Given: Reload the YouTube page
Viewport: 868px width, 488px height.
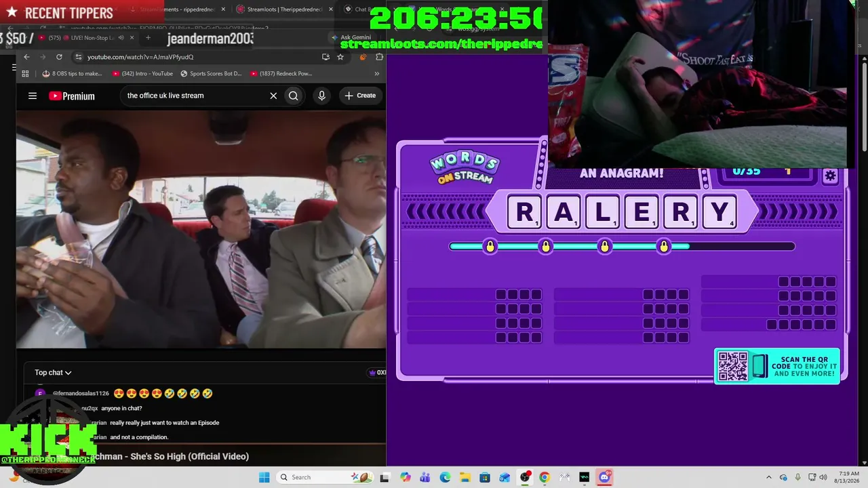Looking at the screenshot, I should pyautogui.click(x=59, y=57).
